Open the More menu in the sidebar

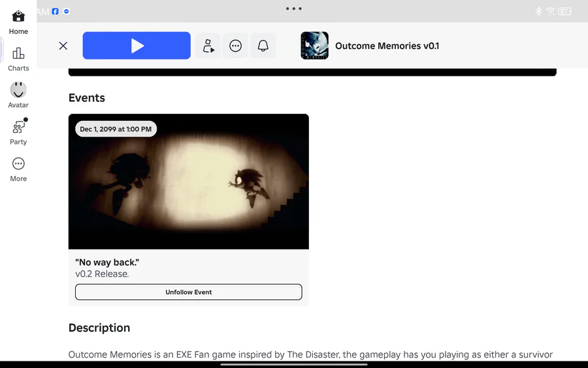[18, 169]
